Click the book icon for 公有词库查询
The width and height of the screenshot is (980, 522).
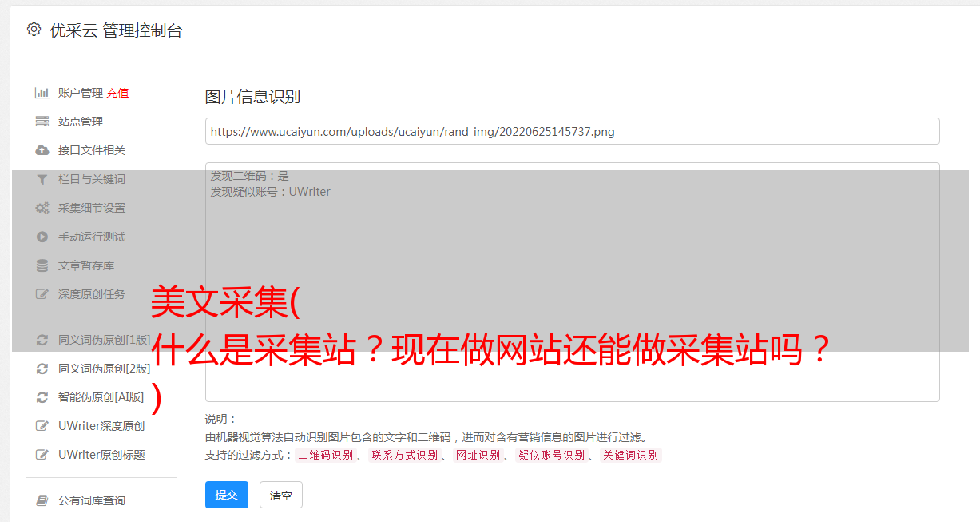coord(42,500)
